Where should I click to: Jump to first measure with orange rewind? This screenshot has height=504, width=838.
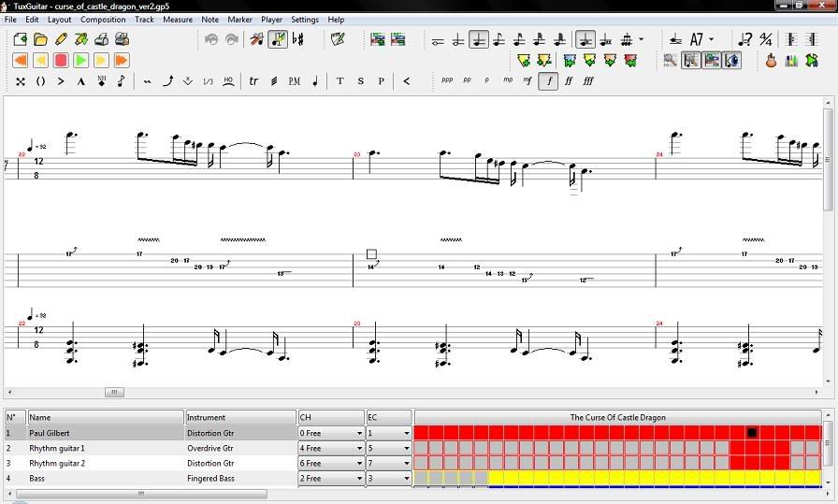pyautogui.click(x=21, y=61)
